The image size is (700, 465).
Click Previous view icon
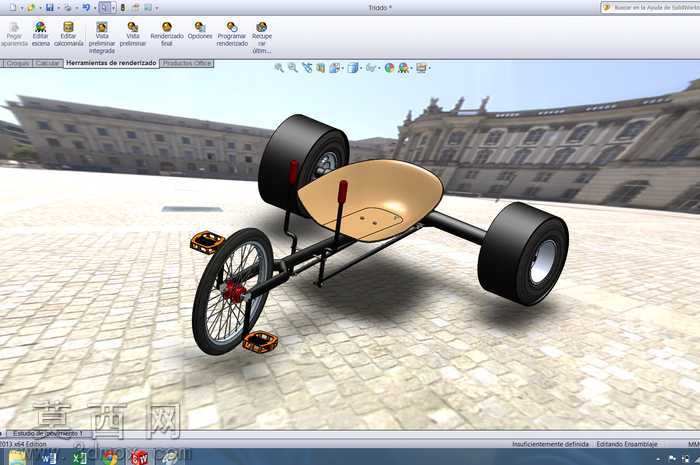pyautogui.click(x=307, y=68)
